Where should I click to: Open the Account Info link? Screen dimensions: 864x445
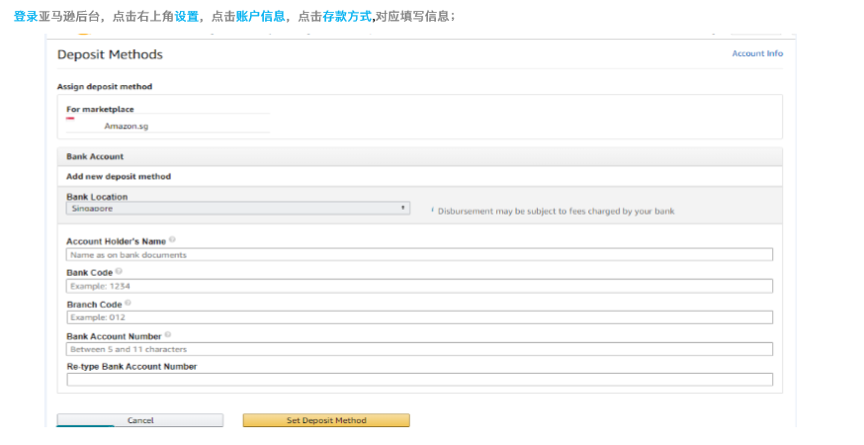[x=757, y=54]
